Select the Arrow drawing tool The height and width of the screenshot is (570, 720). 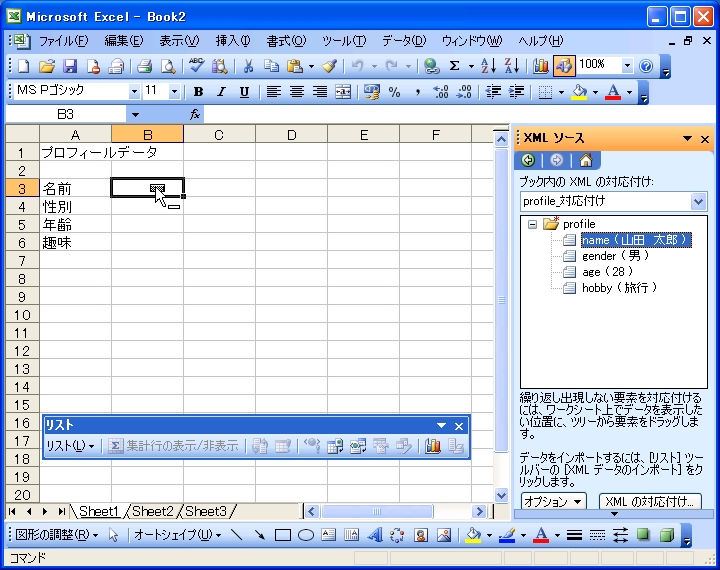coord(259,535)
